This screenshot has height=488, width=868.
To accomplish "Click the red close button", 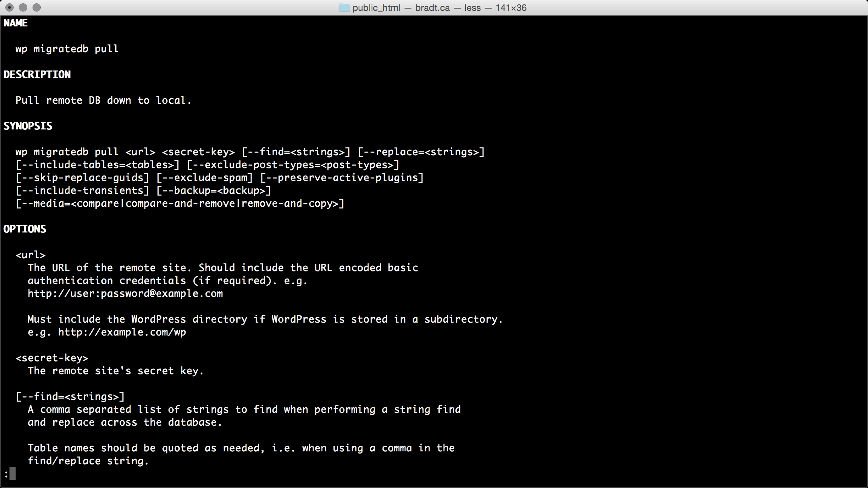I will click(x=9, y=8).
